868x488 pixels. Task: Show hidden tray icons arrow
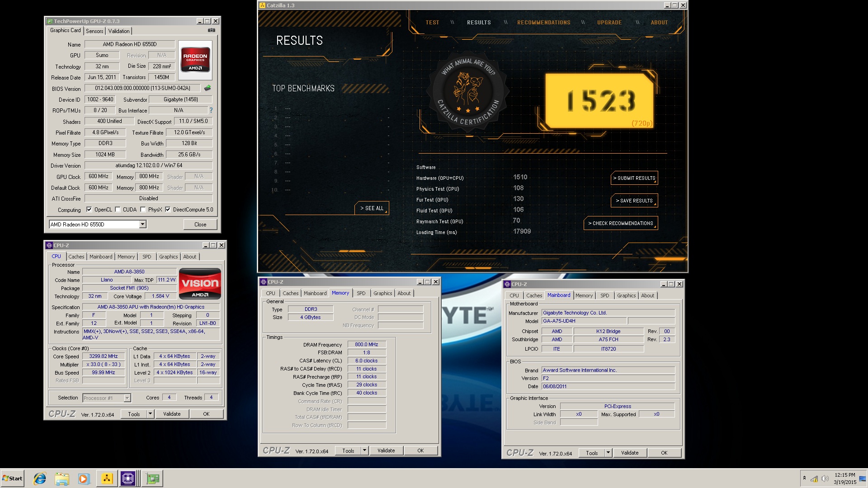point(804,478)
